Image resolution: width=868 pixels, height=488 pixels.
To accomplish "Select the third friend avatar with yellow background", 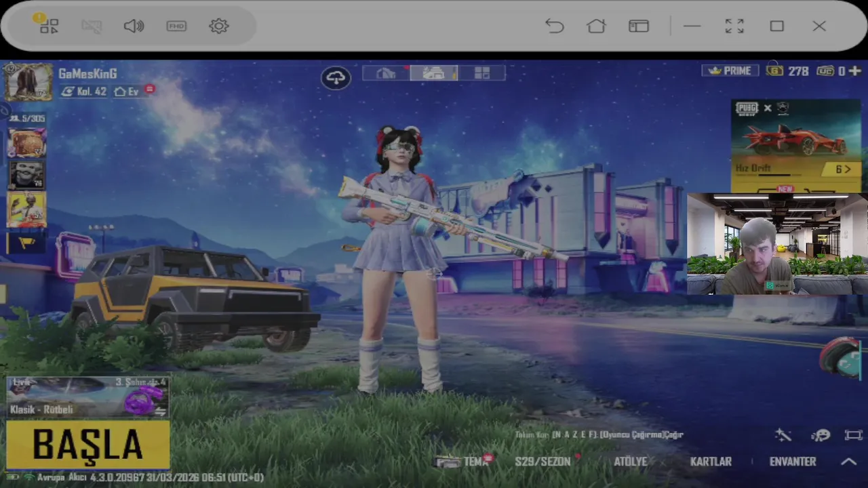I will (27, 209).
